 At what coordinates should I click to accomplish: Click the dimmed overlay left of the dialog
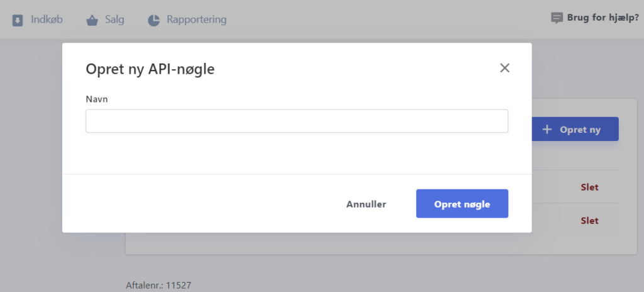(31, 157)
